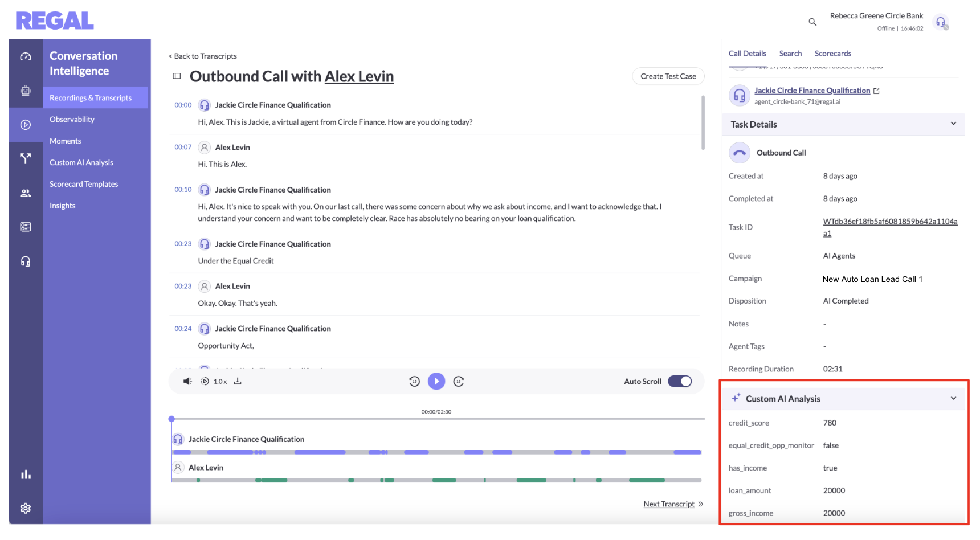Open the agent headset icon in the sidebar
980x540 pixels.
point(26,261)
